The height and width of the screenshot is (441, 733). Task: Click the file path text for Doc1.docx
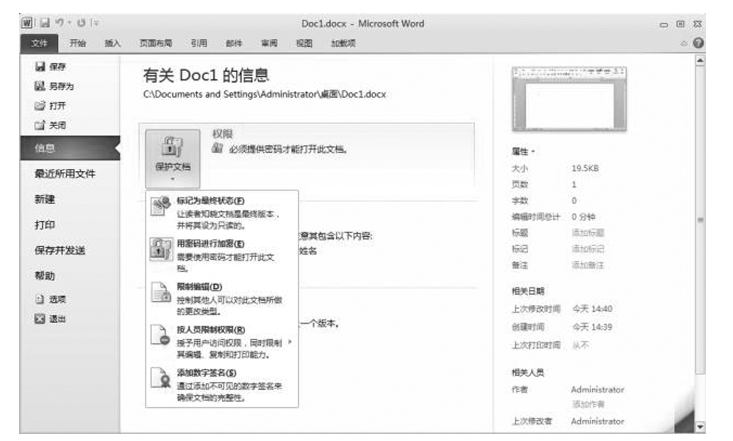(x=265, y=94)
